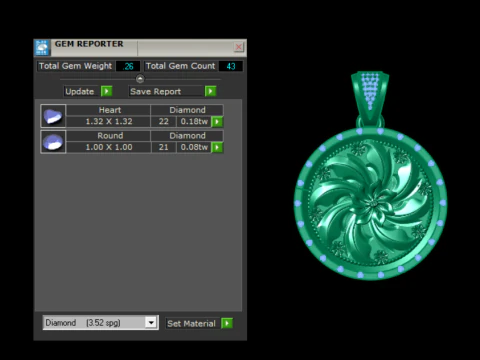Click the Set Material label
The image size is (480, 360).
(x=192, y=323)
